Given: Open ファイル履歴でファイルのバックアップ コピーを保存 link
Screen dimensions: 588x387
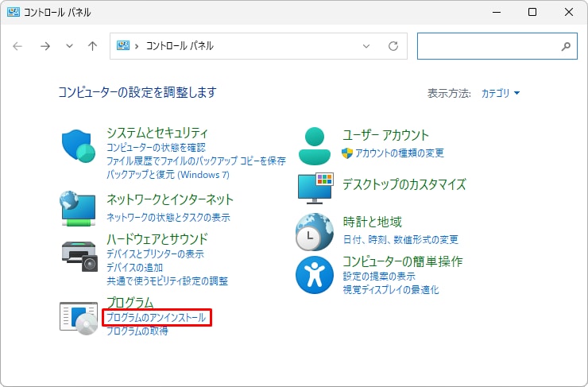Looking at the screenshot, I should 196,161.
